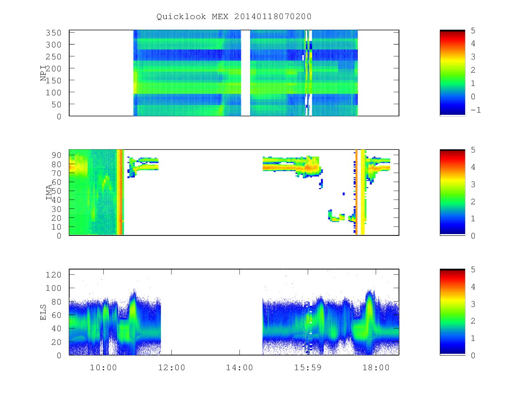The height and width of the screenshot is (399, 532).
Task: Select the ELS axis label
Action: pyautogui.click(x=43, y=312)
